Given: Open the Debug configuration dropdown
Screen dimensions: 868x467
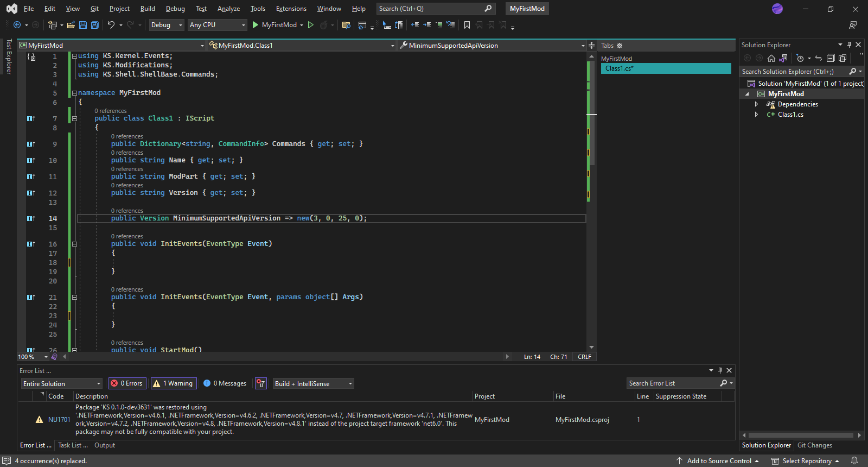Looking at the screenshot, I should [x=167, y=25].
